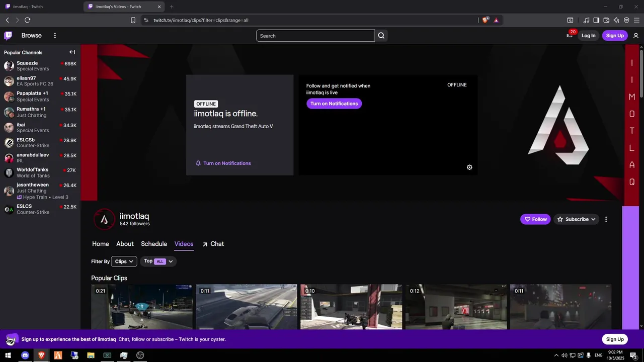This screenshot has width=644, height=362.
Task: Select the Videos channel tab
Action: point(184,244)
